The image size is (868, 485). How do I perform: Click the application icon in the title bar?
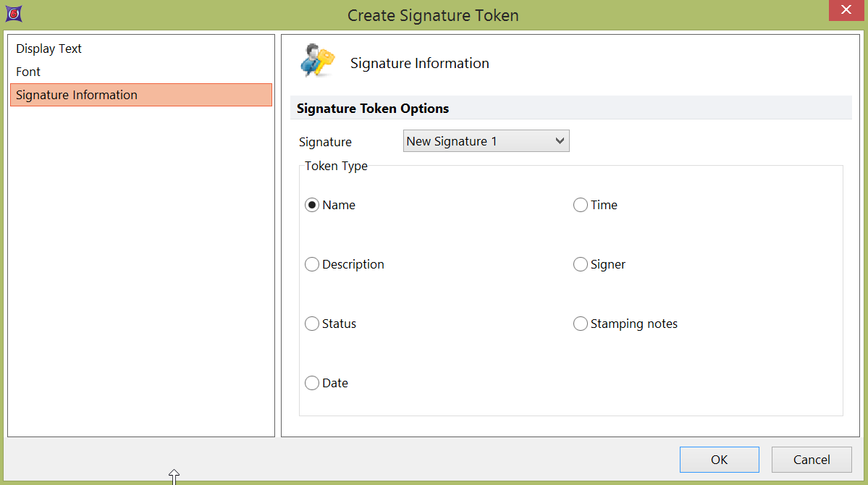13,14
